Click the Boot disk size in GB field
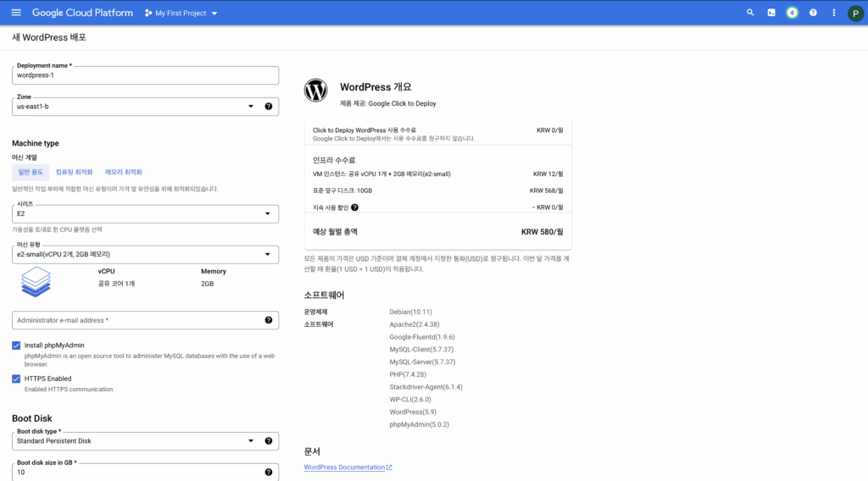868x481 pixels. point(145,473)
